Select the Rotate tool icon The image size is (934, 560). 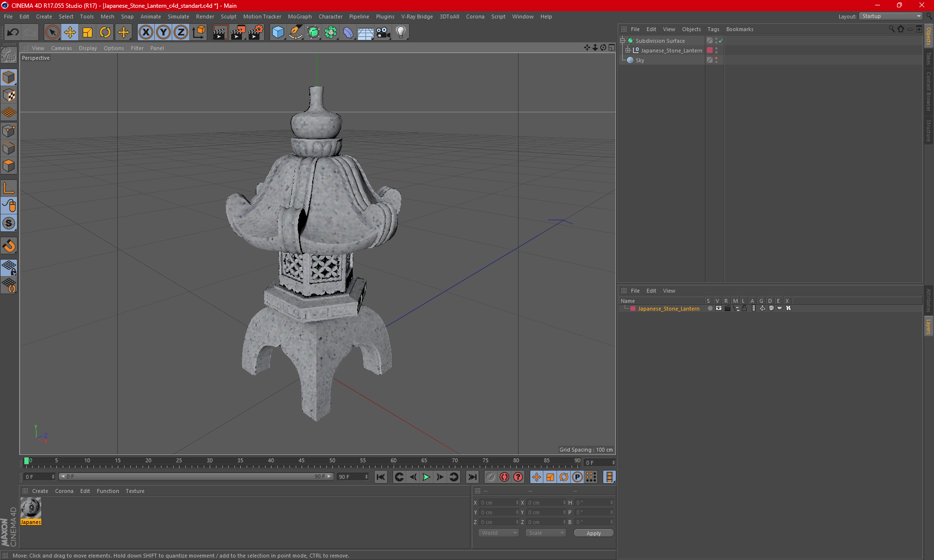[105, 33]
